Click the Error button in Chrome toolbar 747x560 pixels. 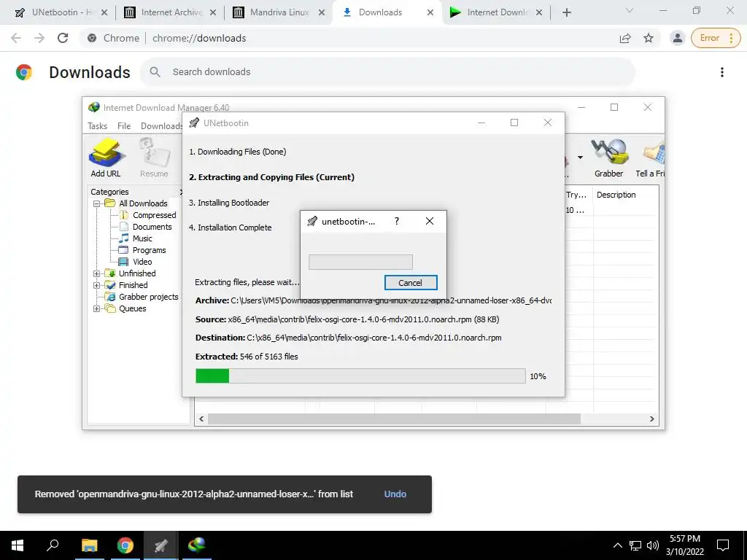tap(716, 38)
